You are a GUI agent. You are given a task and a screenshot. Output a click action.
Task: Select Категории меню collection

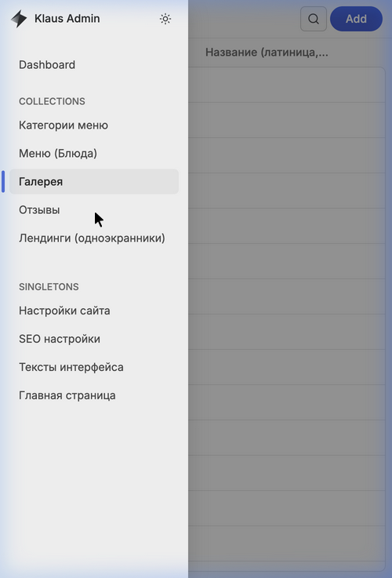64,125
